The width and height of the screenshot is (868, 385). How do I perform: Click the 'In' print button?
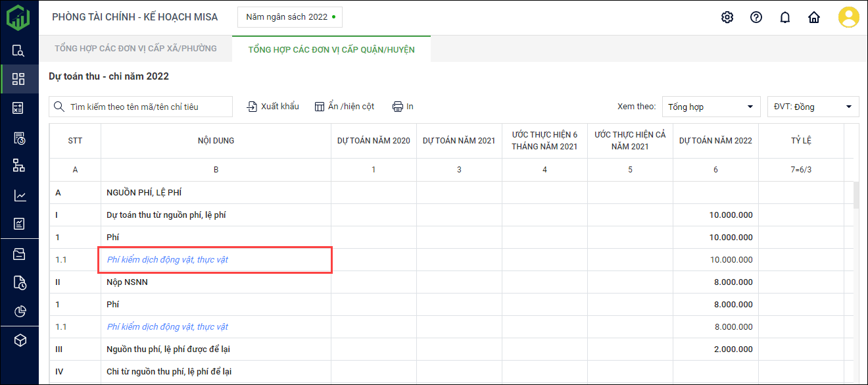click(x=402, y=107)
